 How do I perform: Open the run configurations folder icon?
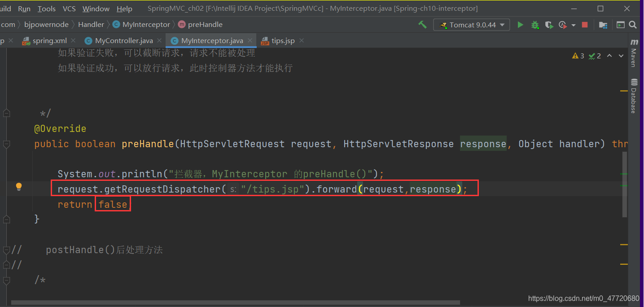tap(603, 25)
